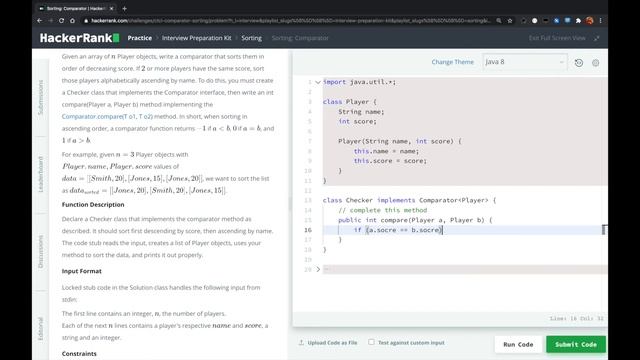The width and height of the screenshot is (640, 360).
Task: Click the 'class Player {' code line
Action: pyautogui.click(x=350, y=102)
